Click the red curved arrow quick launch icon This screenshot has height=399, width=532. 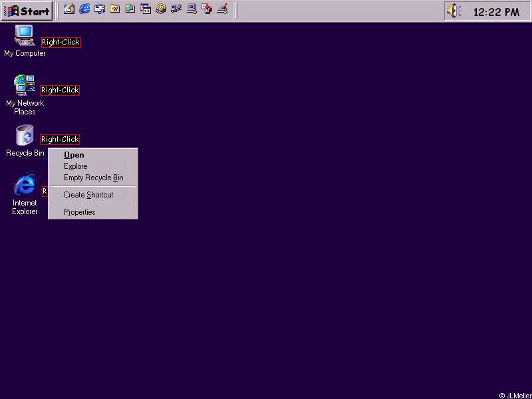coord(207,9)
